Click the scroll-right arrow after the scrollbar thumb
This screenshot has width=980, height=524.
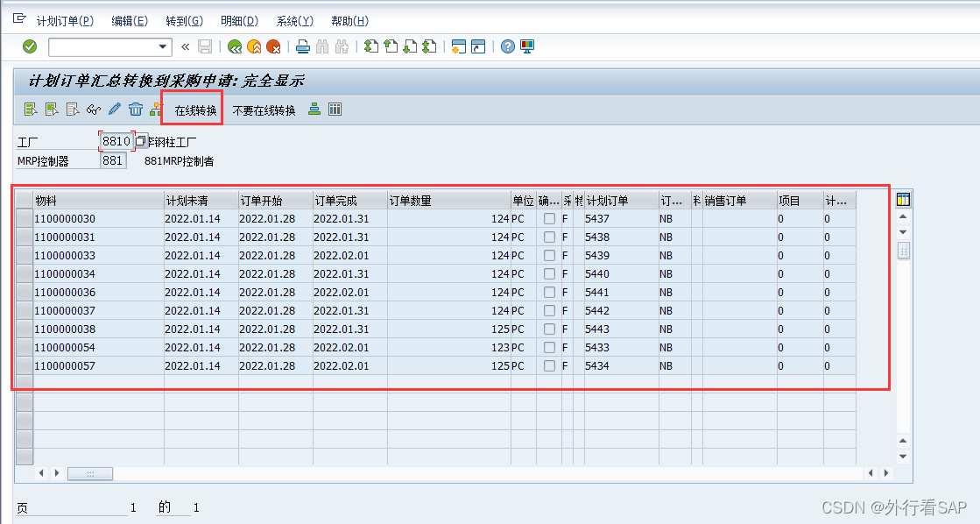click(x=886, y=473)
